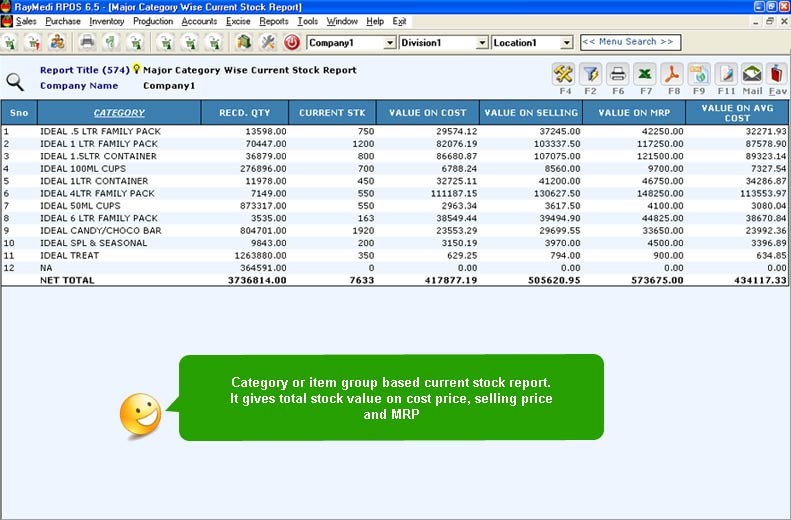Viewport: 791px width, 520px height.
Task: Click the received quantity 1263880.00 cell
Action: [x=260, y=255]
